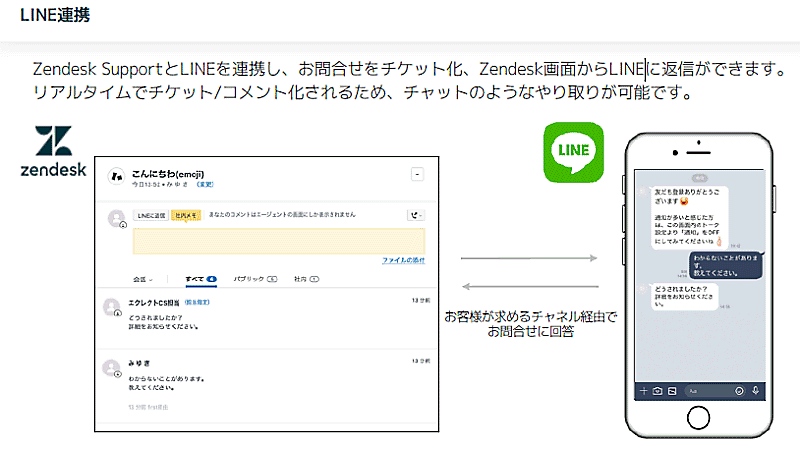Select the LINEに返信 reply mode
Screen dimensions: 800x449
(151, 215)
